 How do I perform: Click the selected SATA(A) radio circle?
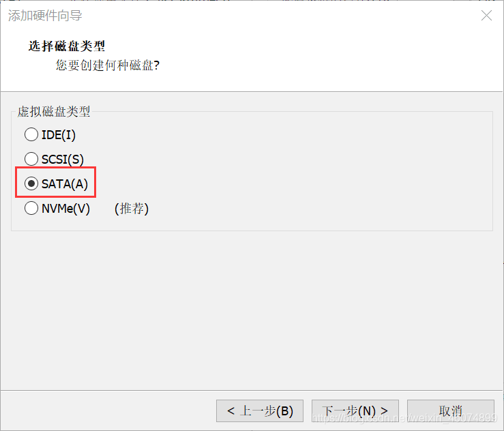point(31,183)
